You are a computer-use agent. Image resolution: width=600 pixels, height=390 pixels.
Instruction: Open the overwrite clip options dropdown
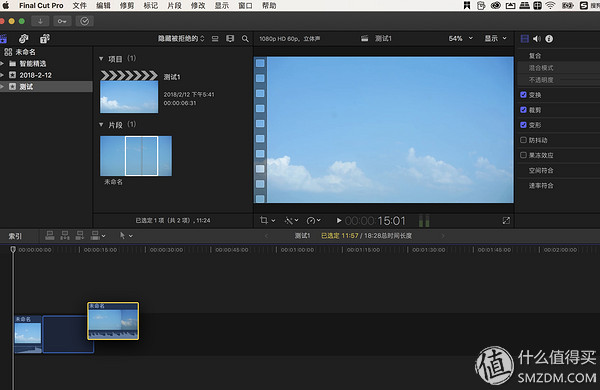click(98, 235)
